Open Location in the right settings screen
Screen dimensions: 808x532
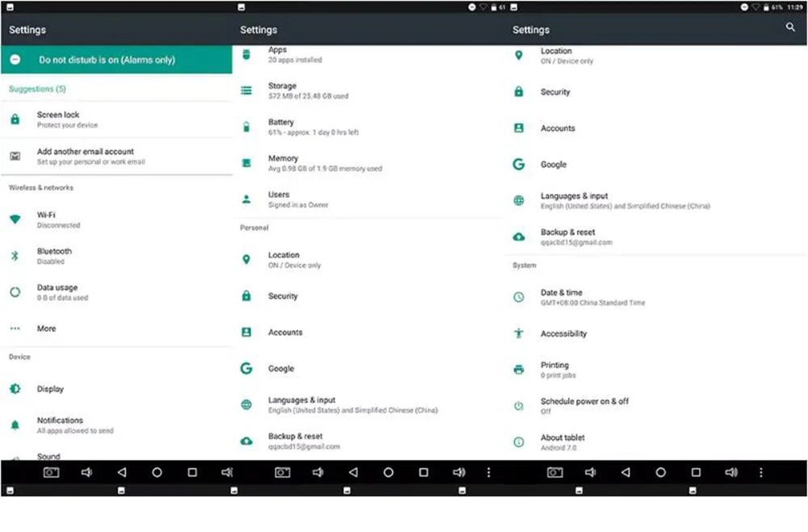pos(657,56)
